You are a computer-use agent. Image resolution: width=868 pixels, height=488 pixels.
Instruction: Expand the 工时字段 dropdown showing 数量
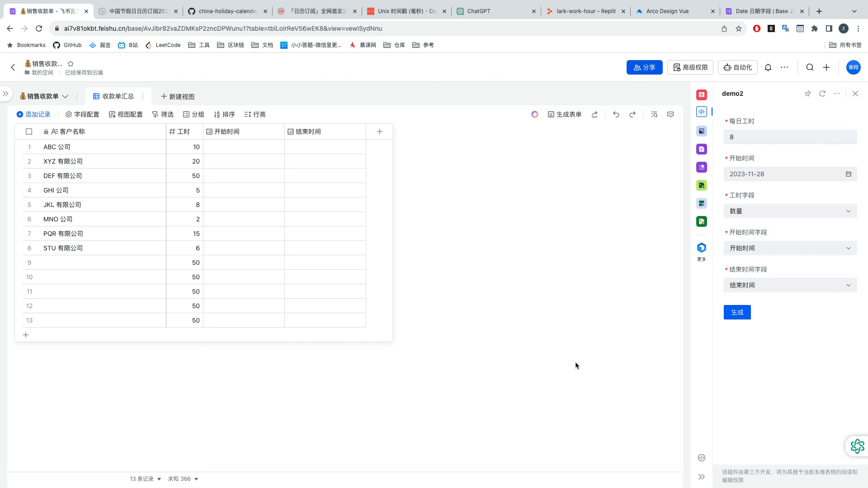click(x=790, y=211)
